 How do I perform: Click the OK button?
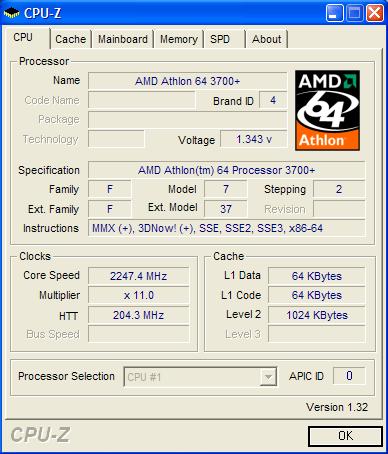point(345,436)
